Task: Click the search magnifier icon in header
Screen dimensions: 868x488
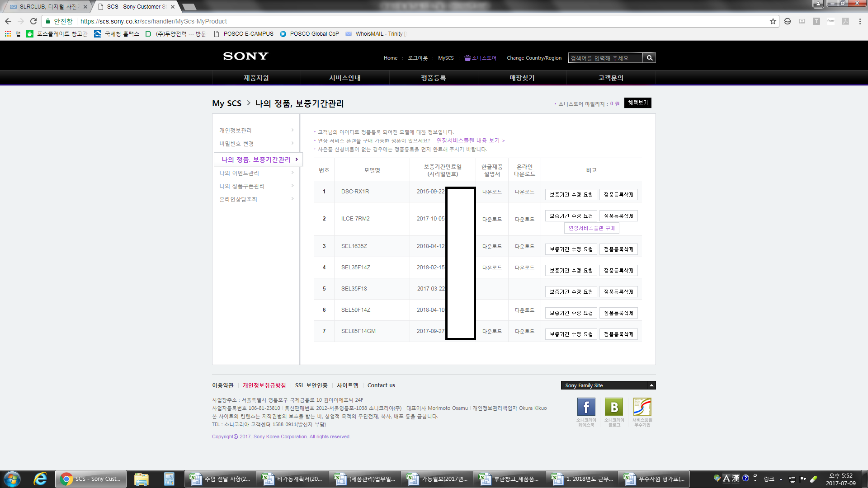Action: (649, 58)
